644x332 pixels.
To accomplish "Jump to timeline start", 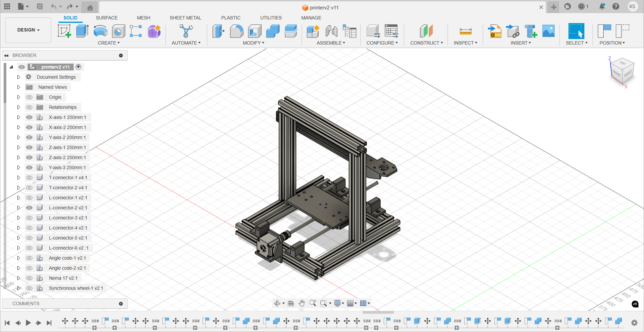I will pos(7,323).
